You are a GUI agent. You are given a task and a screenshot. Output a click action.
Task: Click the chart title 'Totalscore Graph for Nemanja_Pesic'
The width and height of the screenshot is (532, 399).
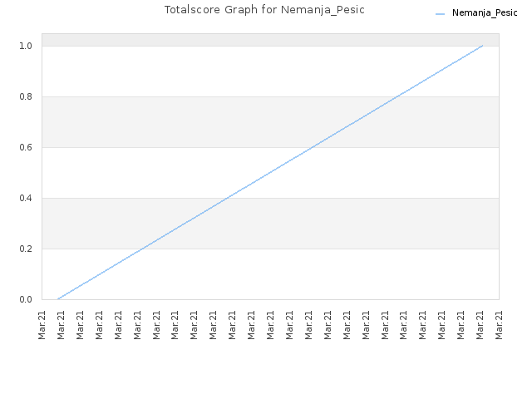click(264, 10)
